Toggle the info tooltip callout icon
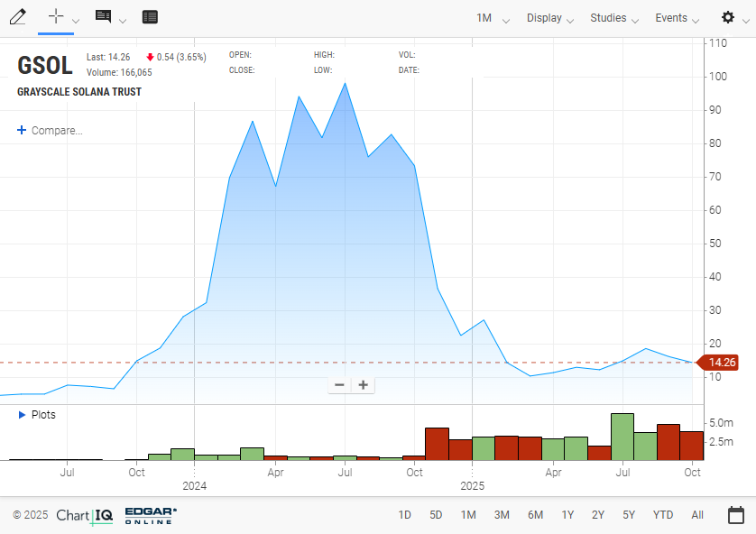This screenshot has width=756, height=534. click(x=103, y=16)
